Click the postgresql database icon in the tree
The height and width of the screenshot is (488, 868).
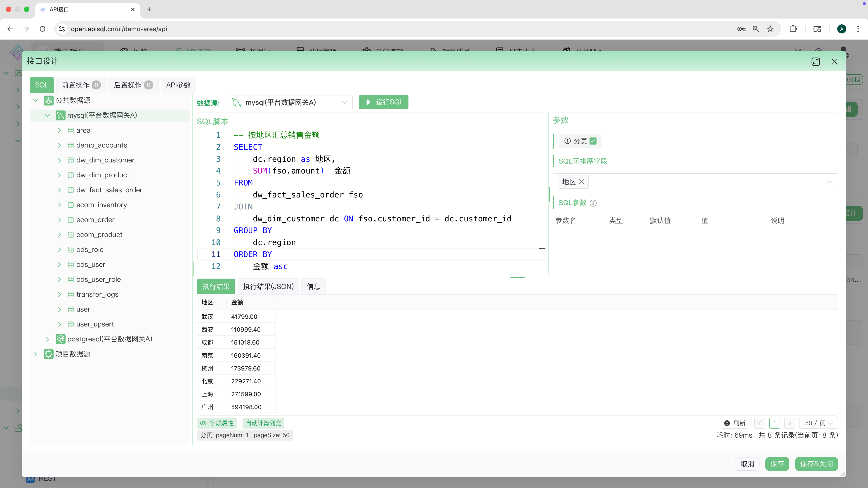61,339
